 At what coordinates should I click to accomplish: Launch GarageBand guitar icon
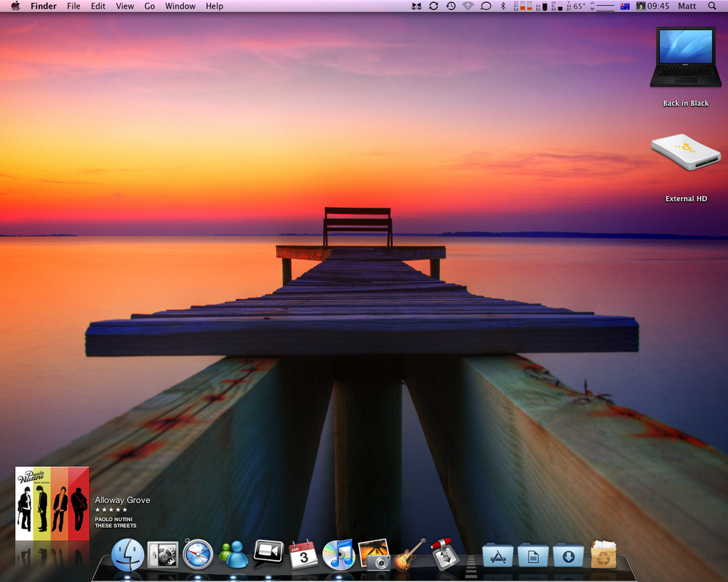pyautogui.click(x=409, y=554)
